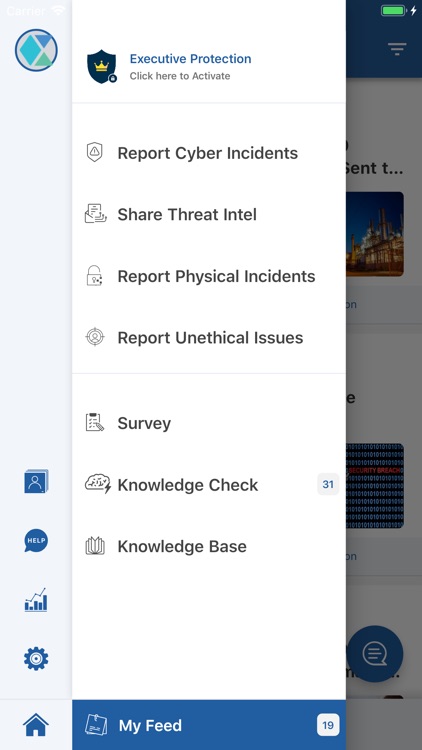Screen dimensions: 422x750
Task: Open the Security Breach binary thumbnail
Action: (x=375, y=485)
